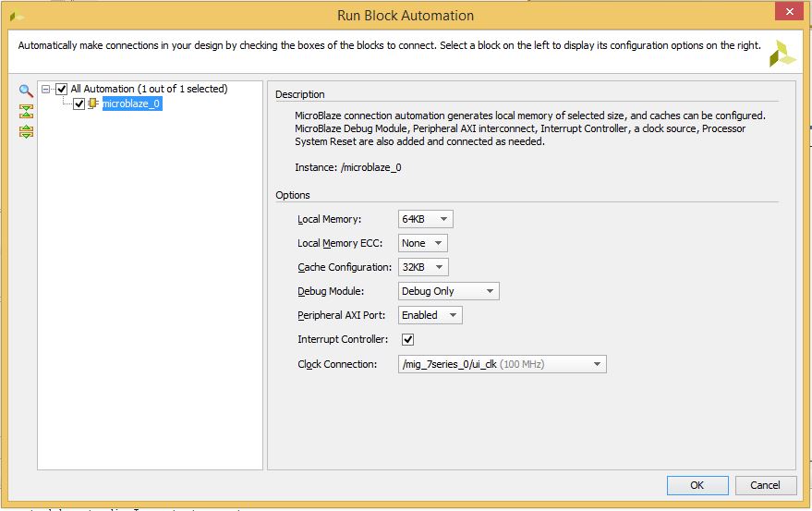Collapse the All Automation tree node

tap(45, 89)
